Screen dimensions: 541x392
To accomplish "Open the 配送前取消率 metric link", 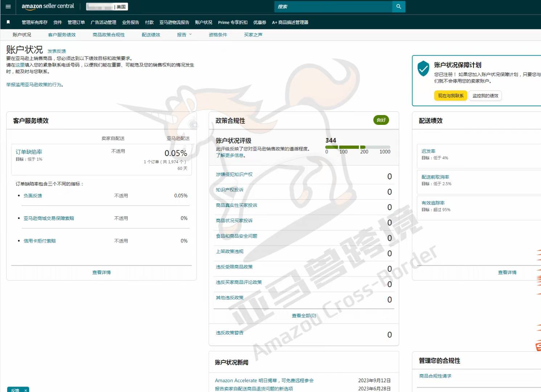I will click(435, 177).
